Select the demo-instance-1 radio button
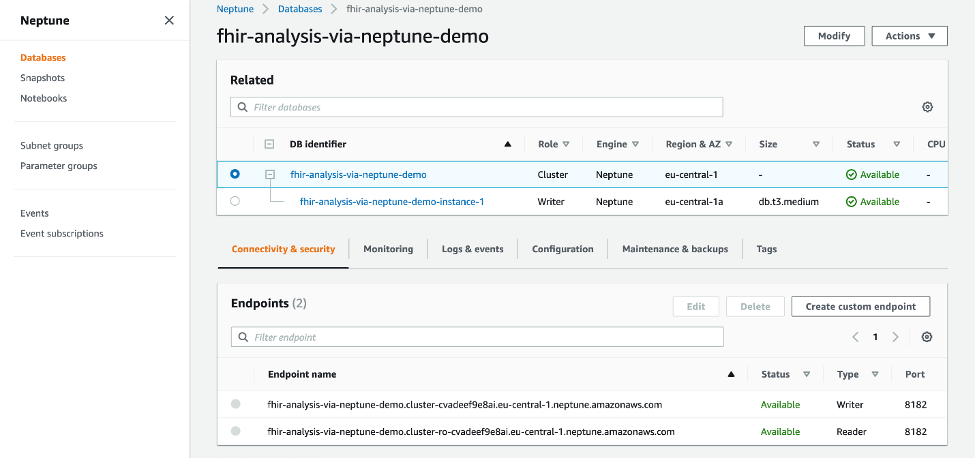This screenshot has height=458, width=977. [235, 201]
